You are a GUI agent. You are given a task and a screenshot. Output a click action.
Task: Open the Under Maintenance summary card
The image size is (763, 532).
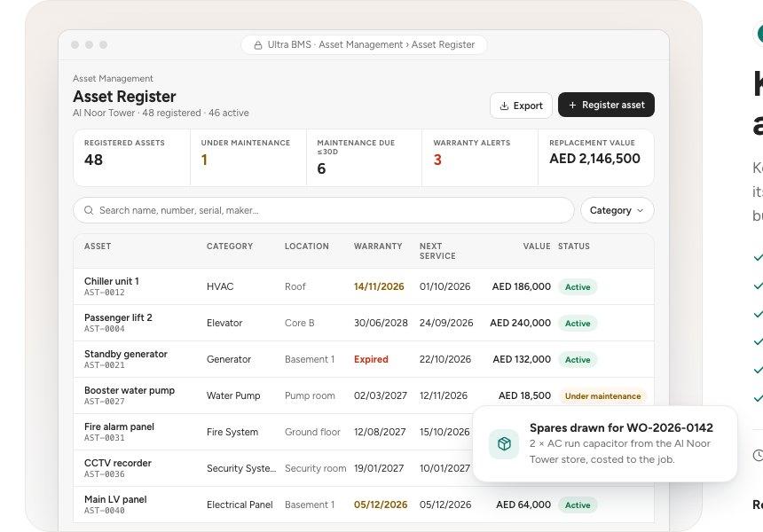pyautogui.click(x=248, y=158)
